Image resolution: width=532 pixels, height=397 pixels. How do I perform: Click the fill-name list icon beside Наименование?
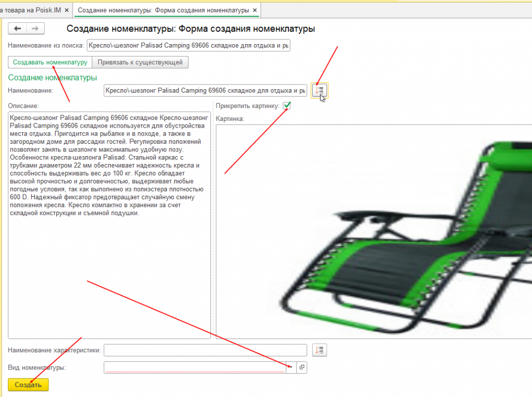pos(320,90)
